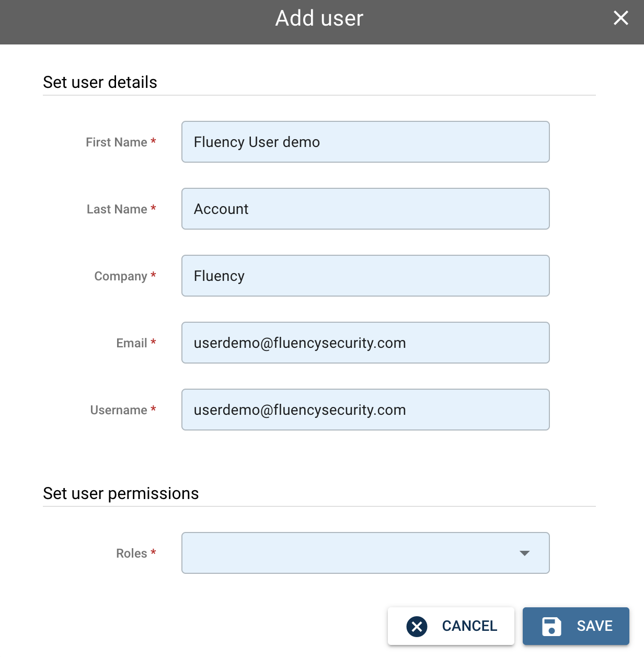Focus the First Name field containing Fluency User demo
The image size is (644, 657).
pyautogui.click(x=365, y=142)
